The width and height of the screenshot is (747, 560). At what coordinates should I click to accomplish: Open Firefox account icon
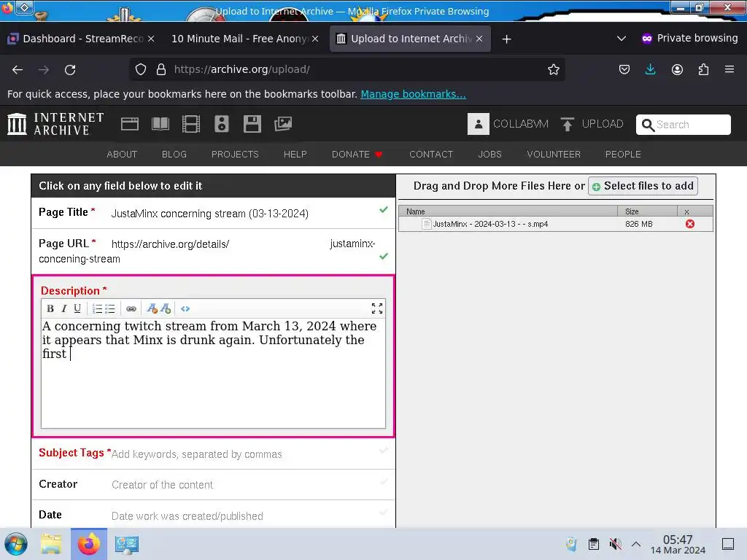click(x=677, y=69)
